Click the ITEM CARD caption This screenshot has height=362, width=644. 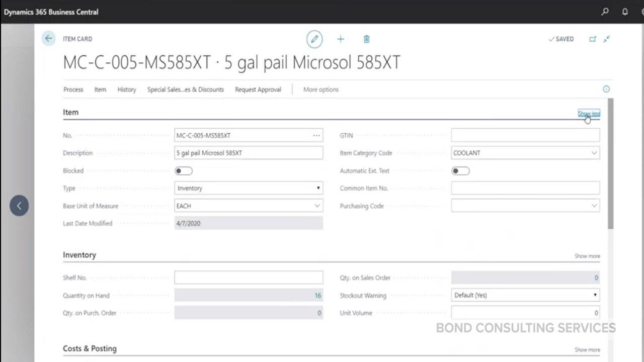[77, 39]
